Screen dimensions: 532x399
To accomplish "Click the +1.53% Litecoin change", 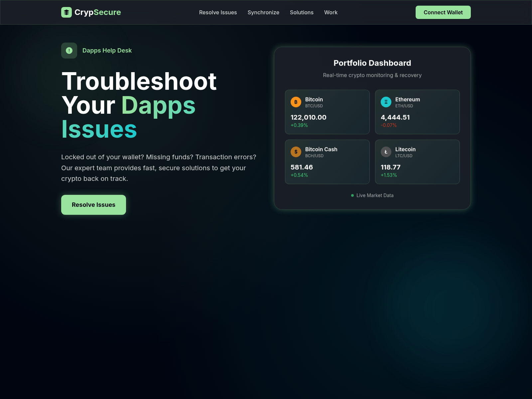I will click(389, 175).
